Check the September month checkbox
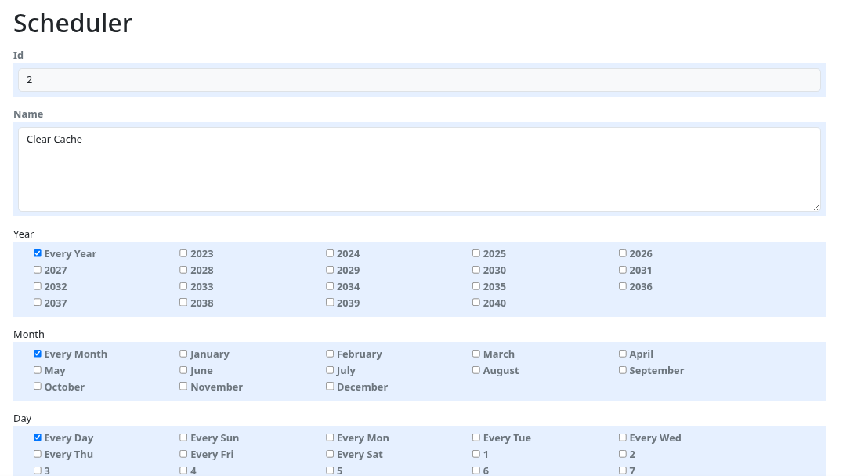This screenshot has height=476, width=868. pos(622,370)
